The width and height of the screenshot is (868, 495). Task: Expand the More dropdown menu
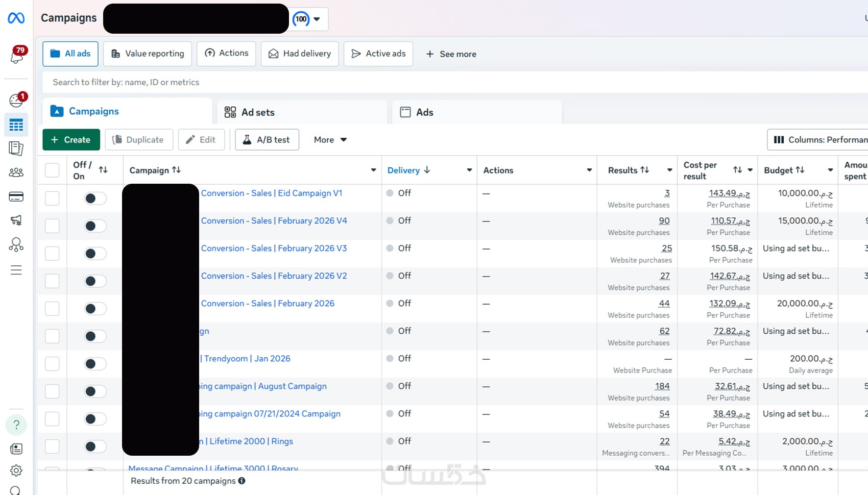pyautogui.click(x=330, y=140)
